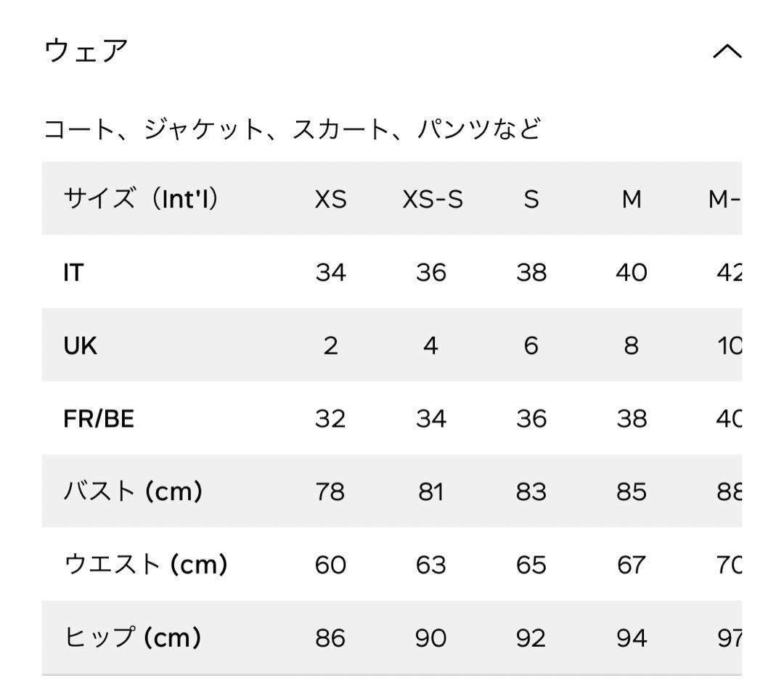Viewport: 784px width, 694px height.
Task: Click FR/BE size 32 cell
Action: tap(330, 418)
